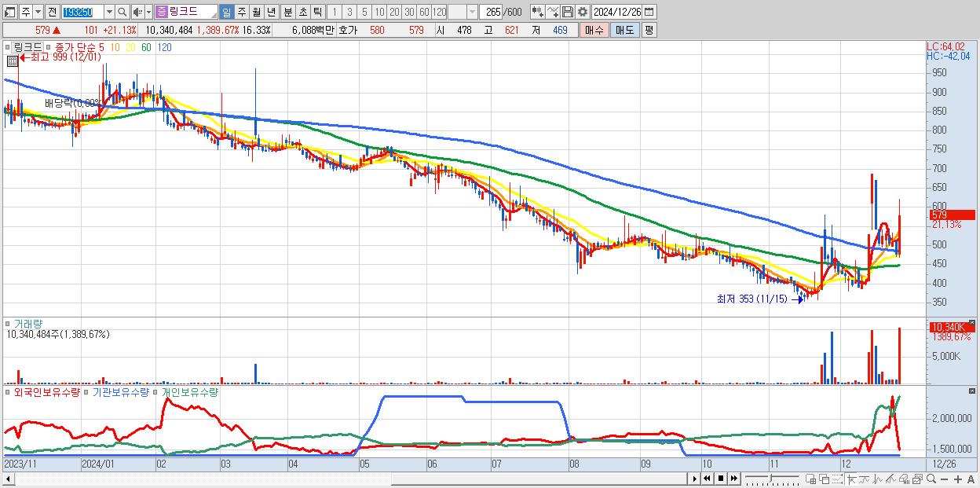The image size is (980, 488).
Task: Select moving average 120 legend
Action: pyautogui.click(x=165, y=47)
